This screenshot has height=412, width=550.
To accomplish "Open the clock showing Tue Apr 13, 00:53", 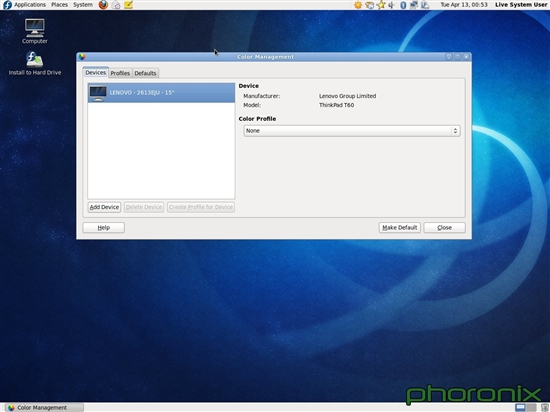I will (464, 5).
